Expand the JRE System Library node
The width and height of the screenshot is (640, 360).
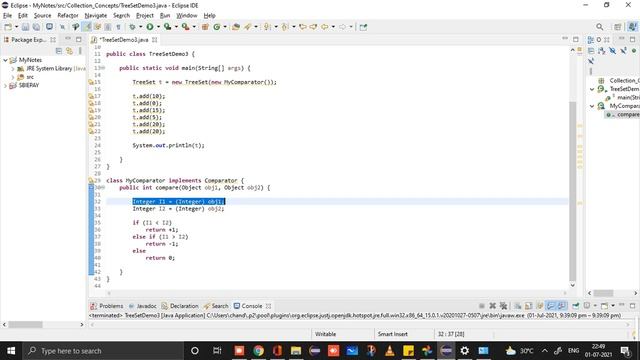coord(13,69)
